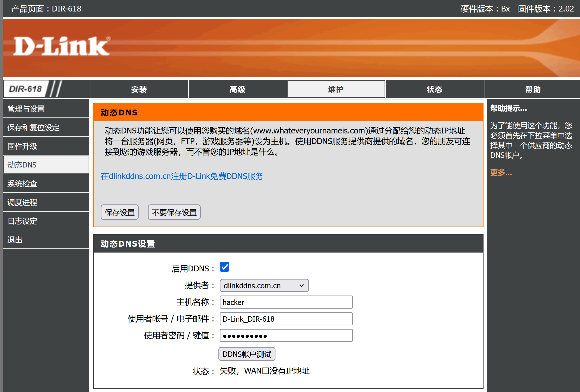The image size is (580, 392).
Task: Click the 使用者密码 / 键值 password field
Action: click(x=286, y=336)
